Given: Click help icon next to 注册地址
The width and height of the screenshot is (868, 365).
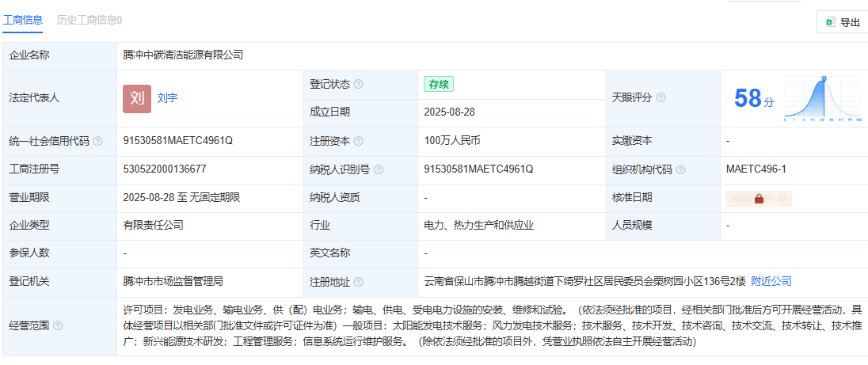Looking at the screenshot, I should (359, 282).
